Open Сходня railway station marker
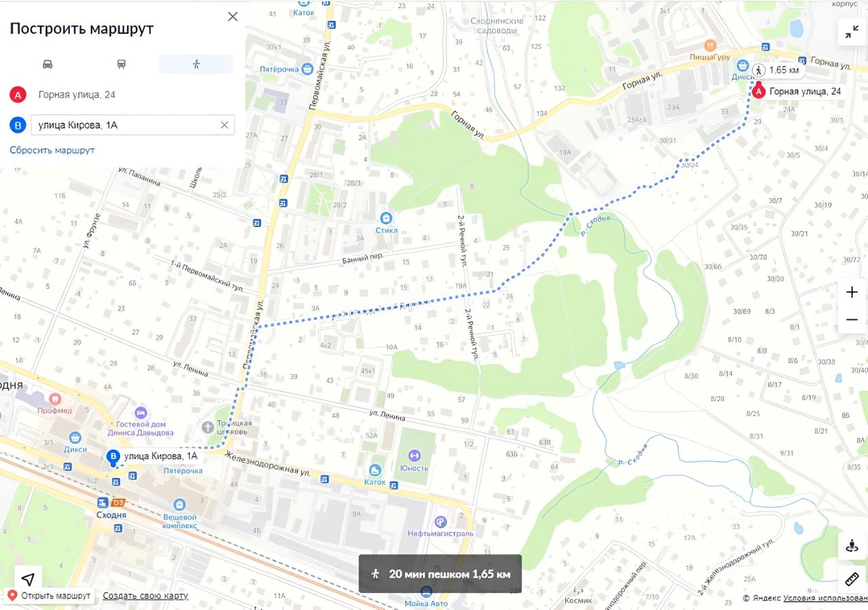This screenshot has width=868, height=610. pos(102,502)
